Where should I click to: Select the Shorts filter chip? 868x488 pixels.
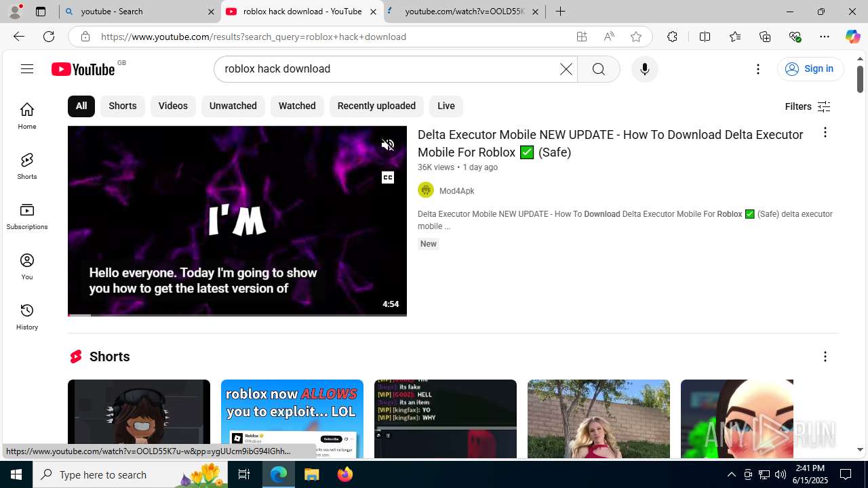point(123,106)
